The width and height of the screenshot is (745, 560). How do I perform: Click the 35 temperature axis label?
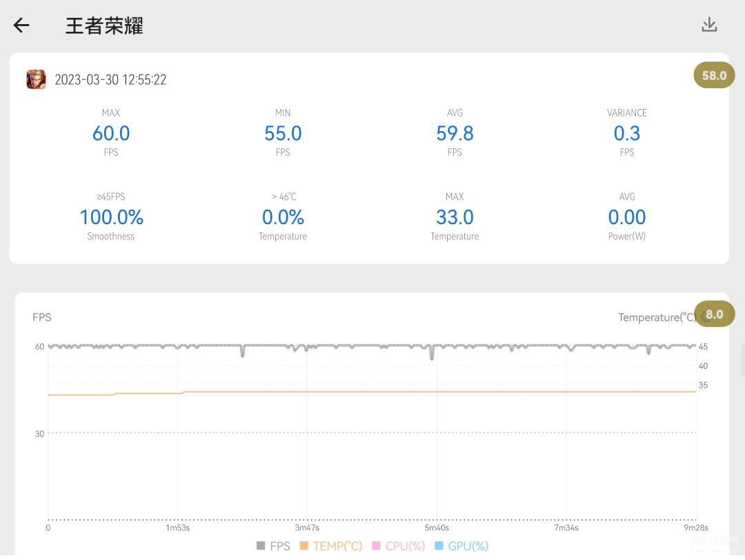(703, 386)
